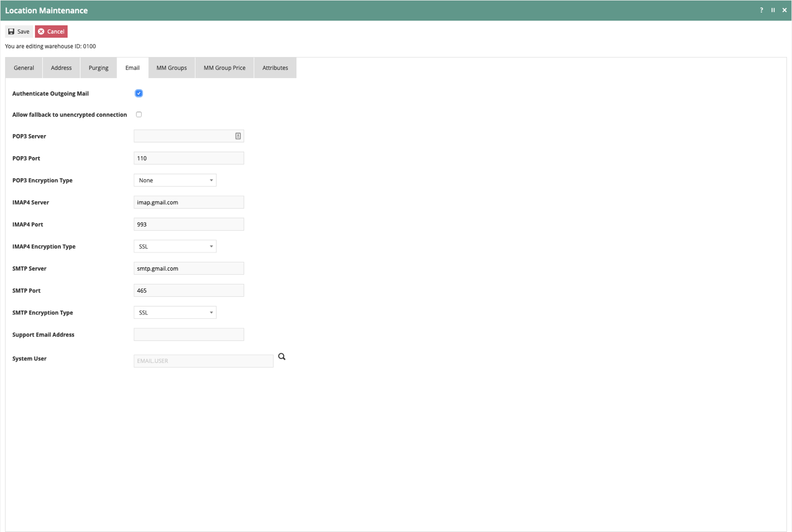Click the IMAP4 Port field showing 993
This screenshot has width=792, height=532.
(189, 224)
